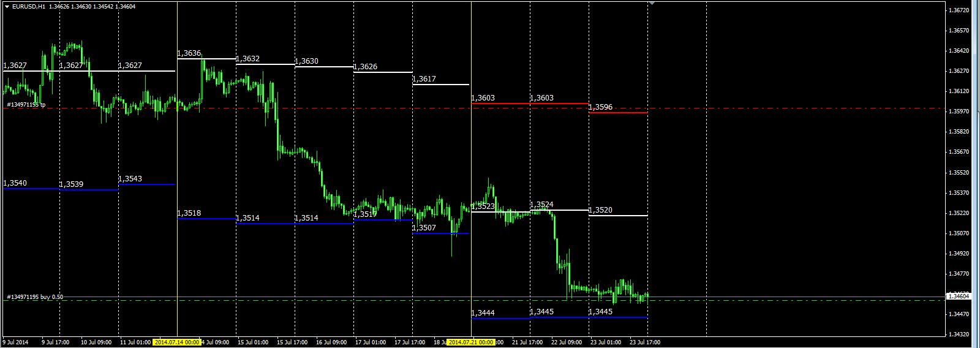Viewport: 980px width, 348px height.
Task: Select the 1,3524 level label
Action: click(542, 205)
